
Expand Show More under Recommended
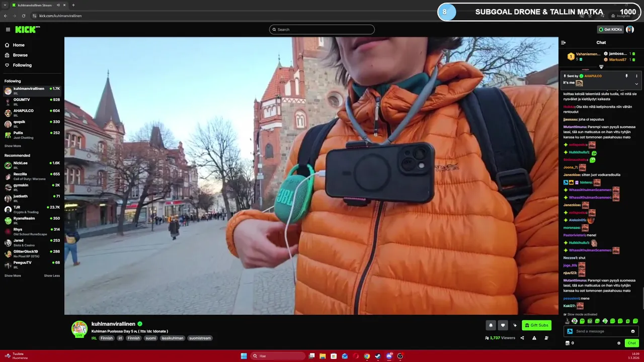point(13,276)
